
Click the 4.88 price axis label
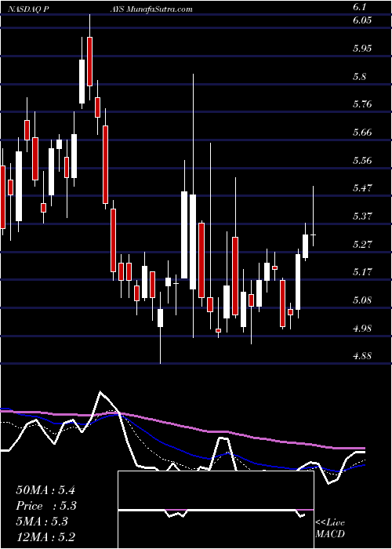tap(362, 356)
